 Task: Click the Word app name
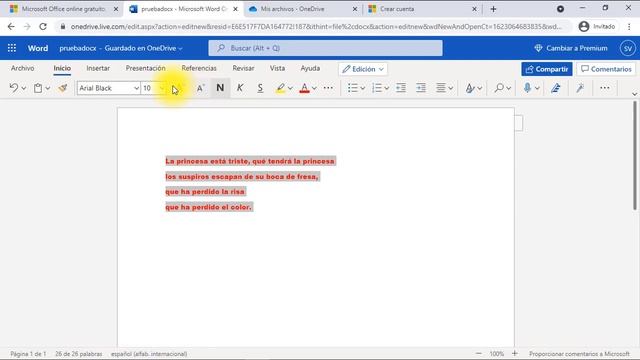point(38,48)
